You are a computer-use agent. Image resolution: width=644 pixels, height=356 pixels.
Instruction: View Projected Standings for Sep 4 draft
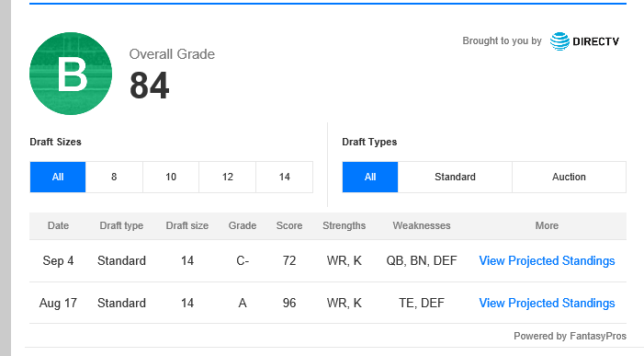pyautogui.click(x=547, y=260)
